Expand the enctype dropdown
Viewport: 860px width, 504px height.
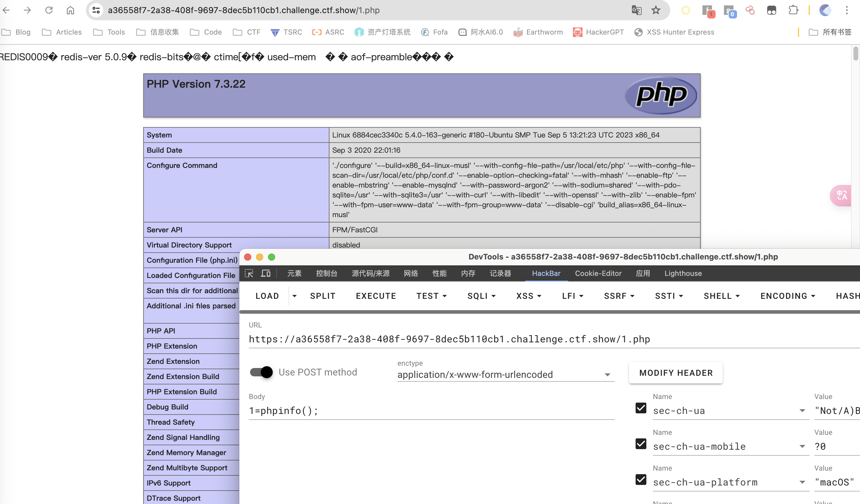point(506,374)
